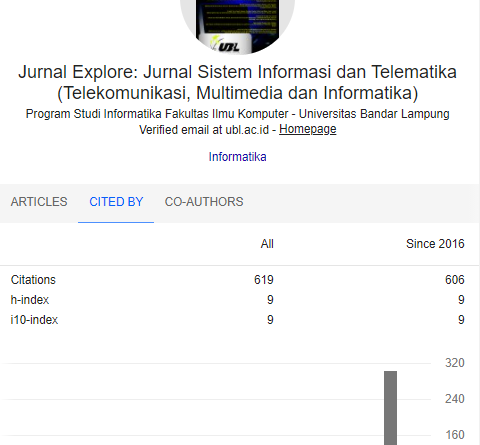Click the UBL profile picture
The height and width of the screenshot is (445, 480).
(238, 27)
